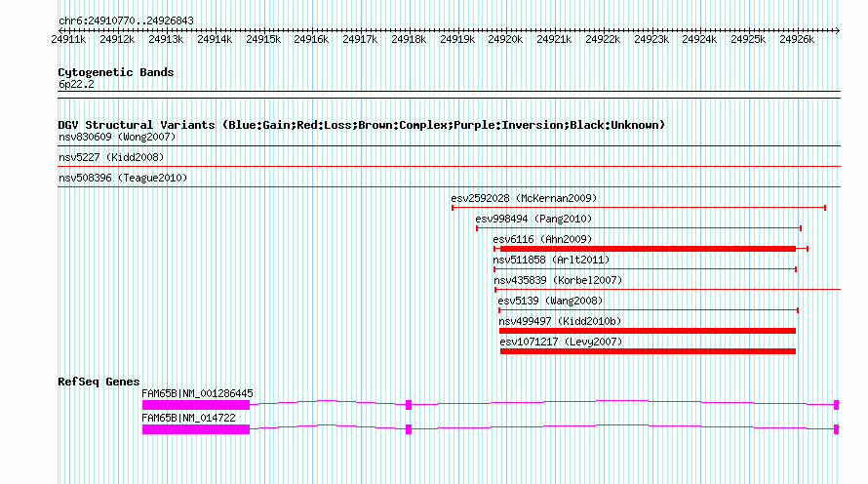Select the Cytogenetic Bands track title
Image resolution: width=868 pixels, height=484 pixels.
pyautogui.click(x=116, y=72)
